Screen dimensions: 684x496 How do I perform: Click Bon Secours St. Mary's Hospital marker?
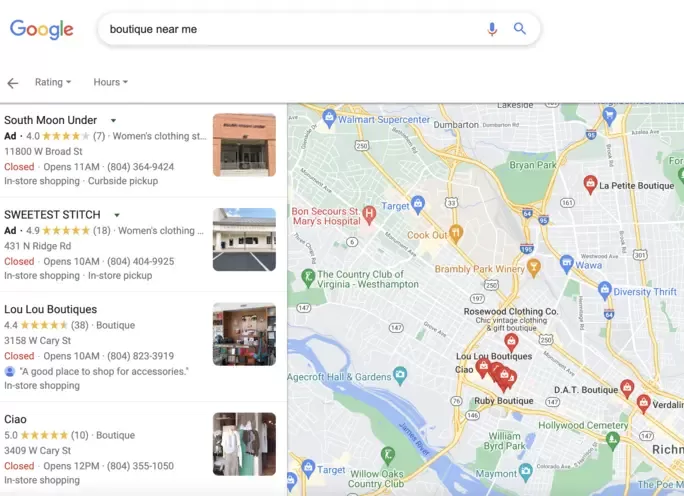click(x=369, y=215)
